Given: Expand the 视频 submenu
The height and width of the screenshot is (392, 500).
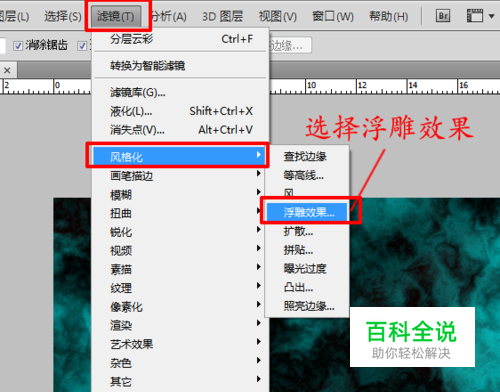Looking at the screenshot, I should tap(180, 250).
